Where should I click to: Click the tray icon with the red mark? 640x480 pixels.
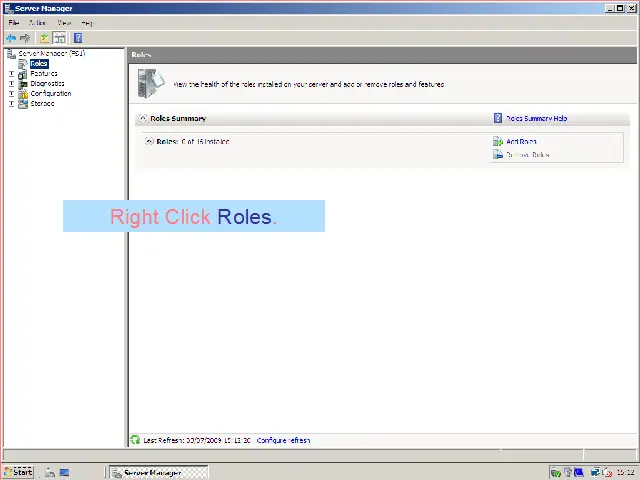coord(607,473)
